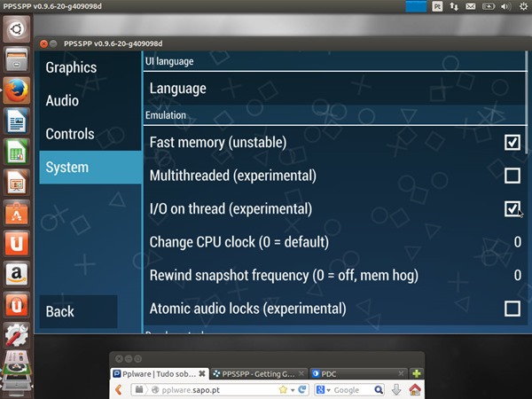Image resolution: width=532 pixels, height=399 pixels.
Task: Enable Atomic audio locks (experimental)
Action: [x=512, y=309]
